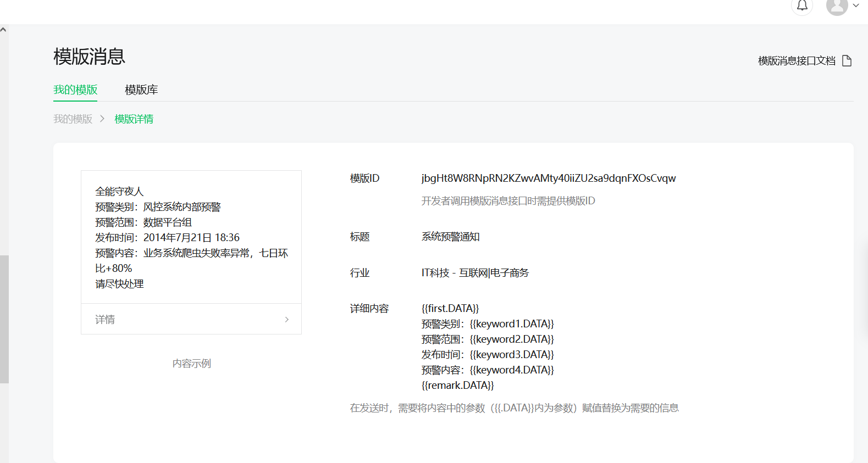Click the {{keyword1.DATA}} 预警类别 line

pos(488,324)
